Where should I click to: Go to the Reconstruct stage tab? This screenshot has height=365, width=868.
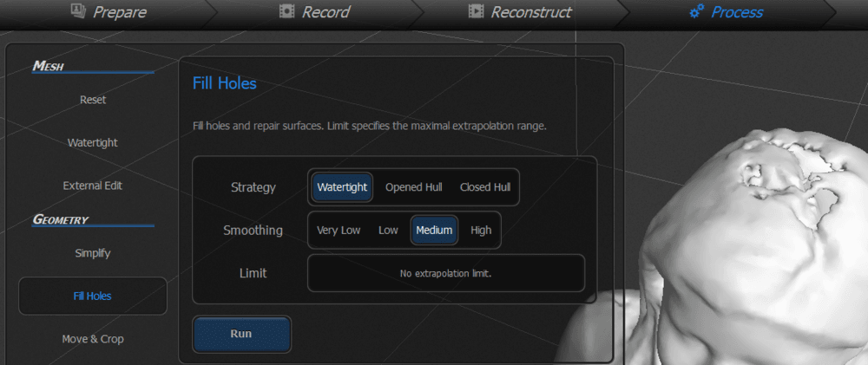pos(520,12)
